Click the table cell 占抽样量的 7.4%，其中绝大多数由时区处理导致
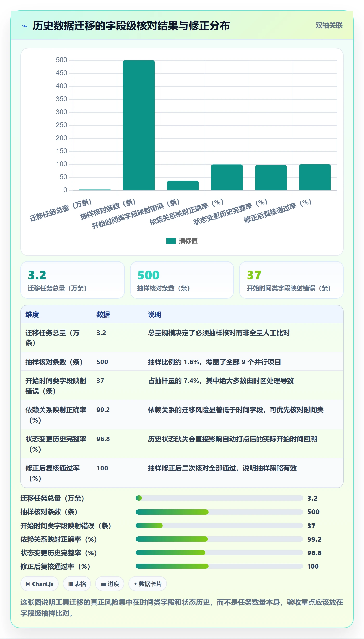Image resolution: width=364 pixels, height=639 pixels. pyautogui.click(x=221, y=381)
